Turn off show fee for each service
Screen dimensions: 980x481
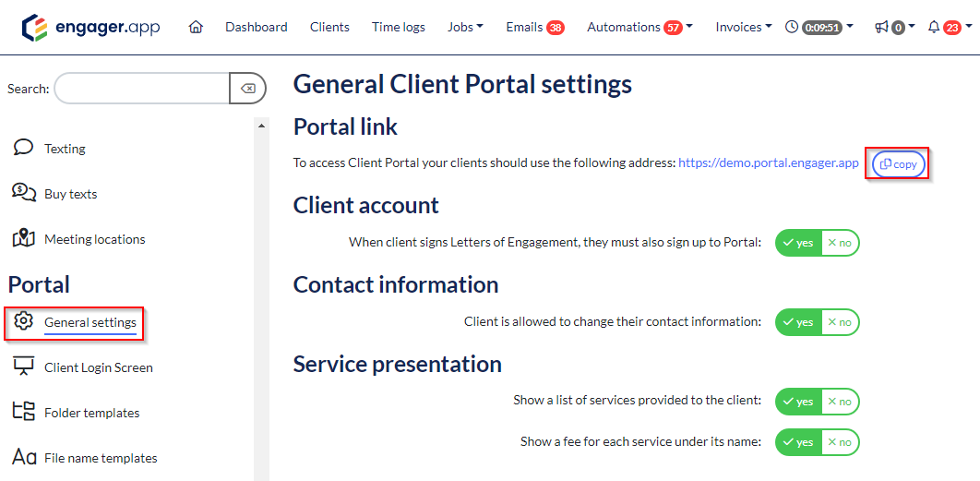click(840, 442)
